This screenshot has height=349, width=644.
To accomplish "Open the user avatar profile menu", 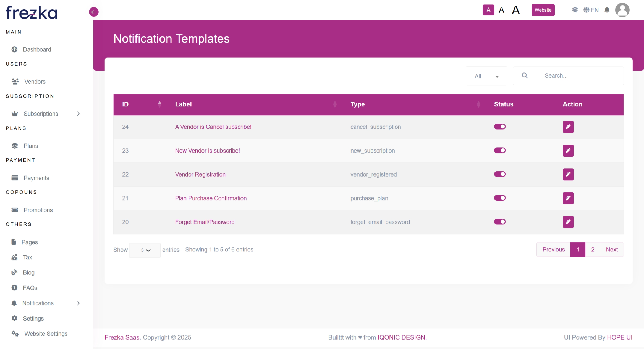I will [622, 10].
